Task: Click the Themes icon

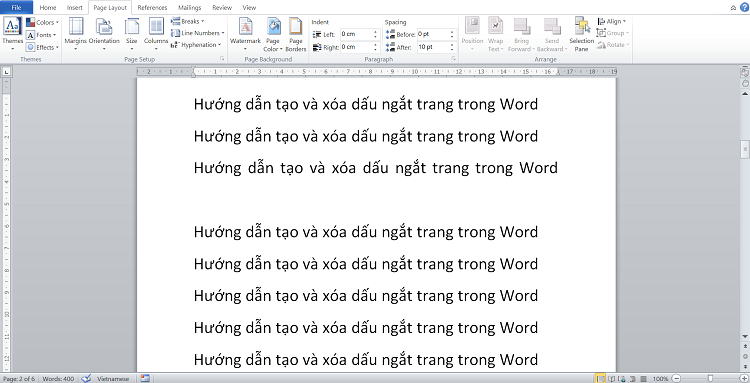Action: pyautogui.click(x=12, y=34)
